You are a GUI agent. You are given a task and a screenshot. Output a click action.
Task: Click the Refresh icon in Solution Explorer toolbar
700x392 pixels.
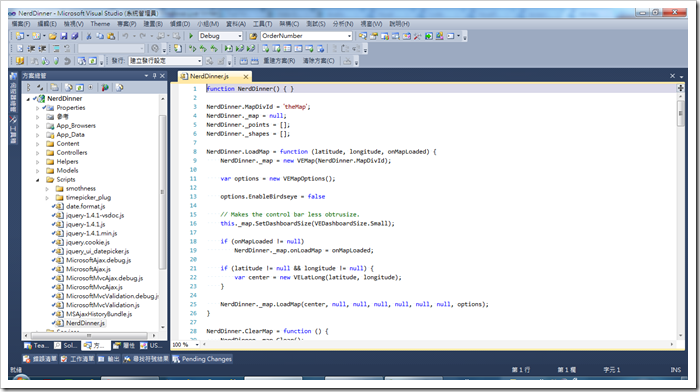(x=79, y=88)
